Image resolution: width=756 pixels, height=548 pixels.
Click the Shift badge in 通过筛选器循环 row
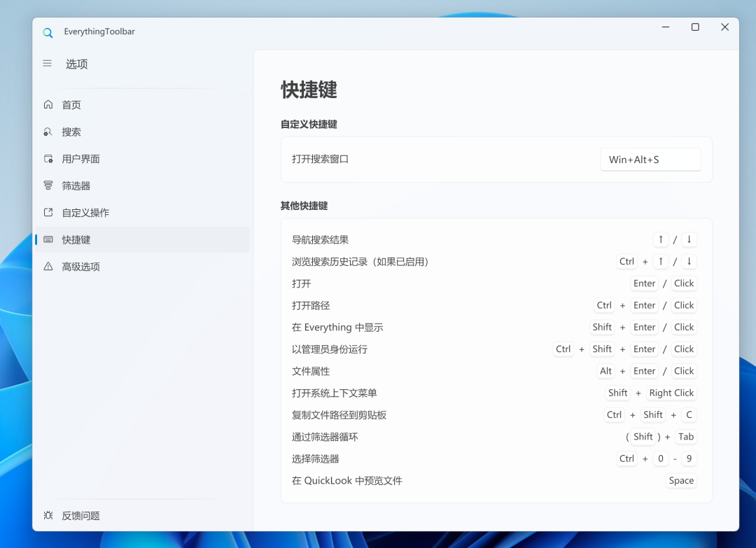pos(643,437)
